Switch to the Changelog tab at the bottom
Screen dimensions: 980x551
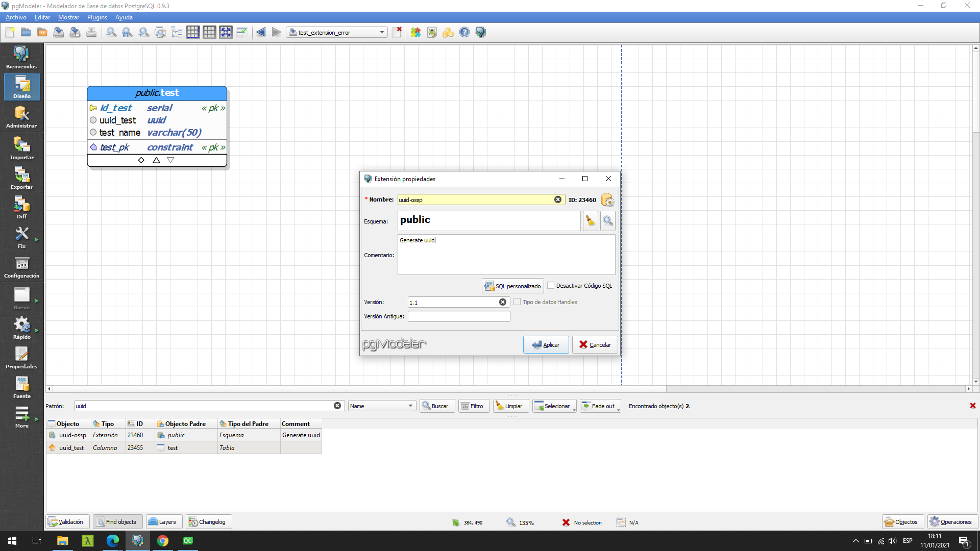click(208, 521)
